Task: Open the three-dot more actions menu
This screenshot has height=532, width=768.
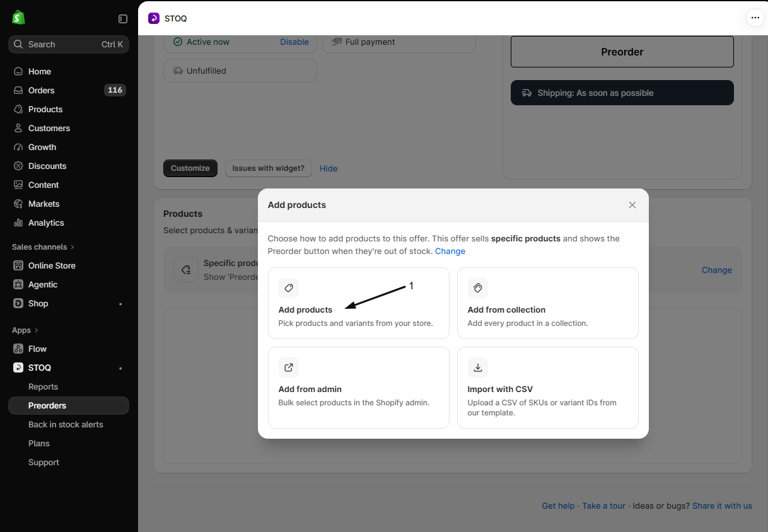Action: 755,18
